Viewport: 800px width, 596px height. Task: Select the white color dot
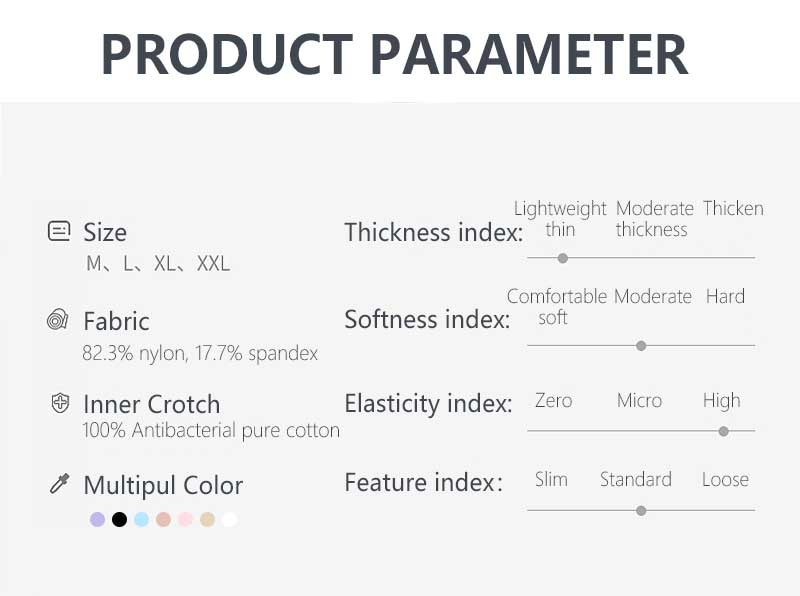tap(230, 519)
